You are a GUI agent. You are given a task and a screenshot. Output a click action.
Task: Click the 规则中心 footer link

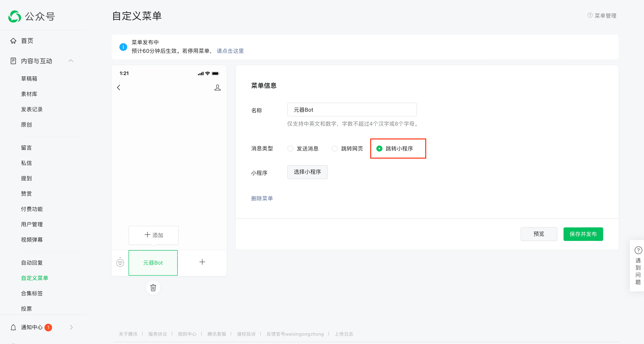[187, 334]
